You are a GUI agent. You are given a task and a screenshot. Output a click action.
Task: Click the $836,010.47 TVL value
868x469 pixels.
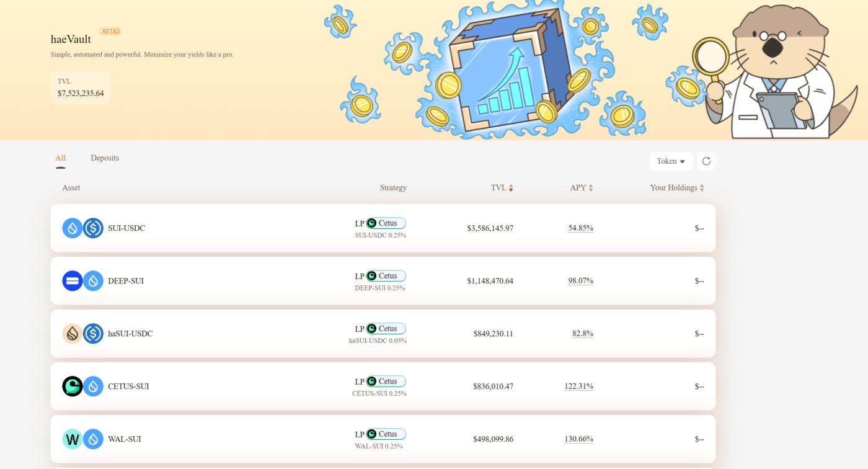tap(493, 386)
